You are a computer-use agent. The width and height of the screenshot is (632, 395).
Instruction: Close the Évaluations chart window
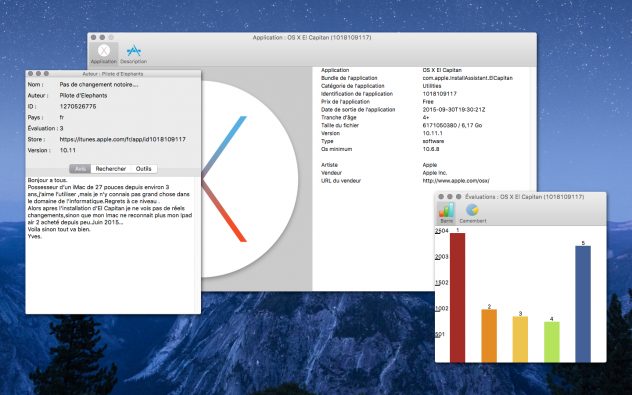point(441,197)
